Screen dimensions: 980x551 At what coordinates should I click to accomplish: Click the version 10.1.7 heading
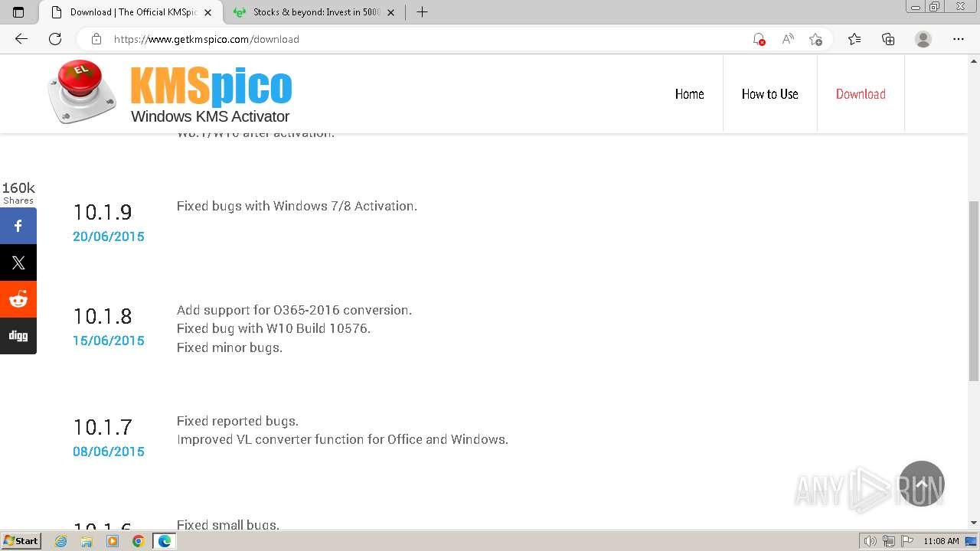[x=103, y=427]
